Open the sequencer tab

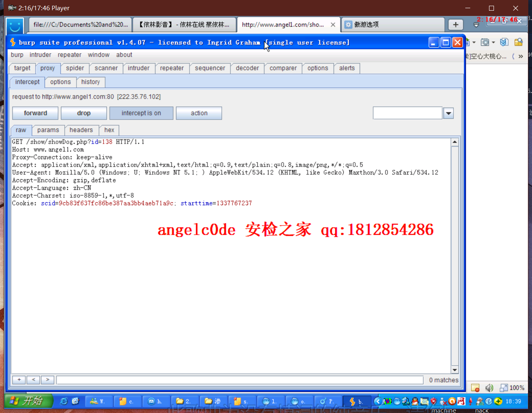[210, 68]
